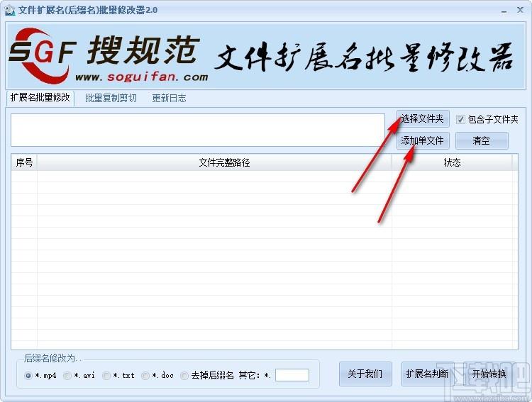532x402 pixels.
Task: Click the 其它 custom extension input box
Action: [x=292, y=375]
